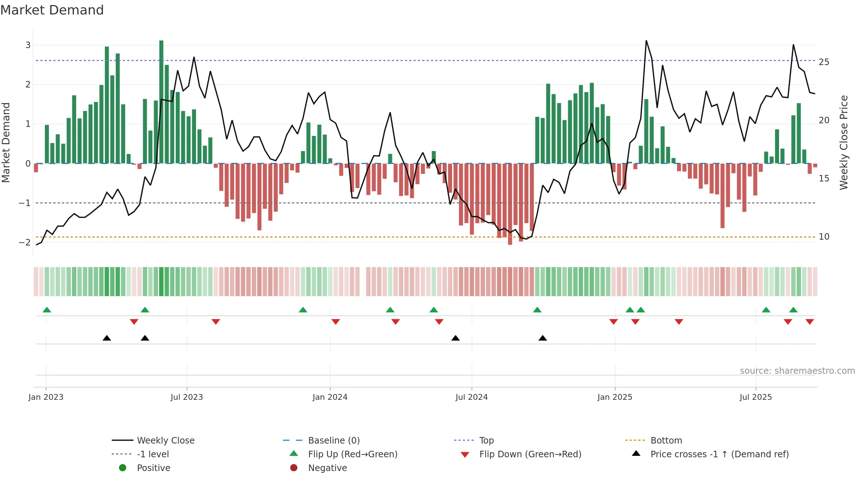Click the Weekly Close Price right axis title
This screenshot has width=868, height=488.
[844, 142]
